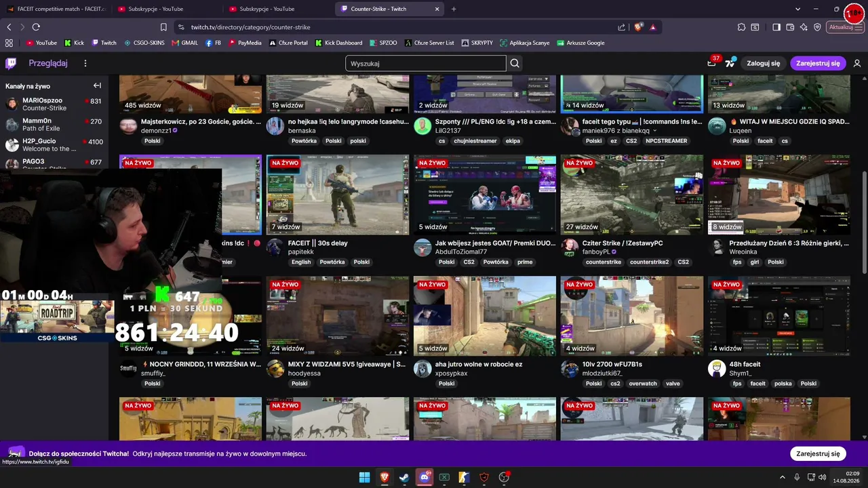Image resolution: width=868 pixels, height=488 pixels.
Task: Collapse the live channels sidebar
Action: tap(97, 85)
